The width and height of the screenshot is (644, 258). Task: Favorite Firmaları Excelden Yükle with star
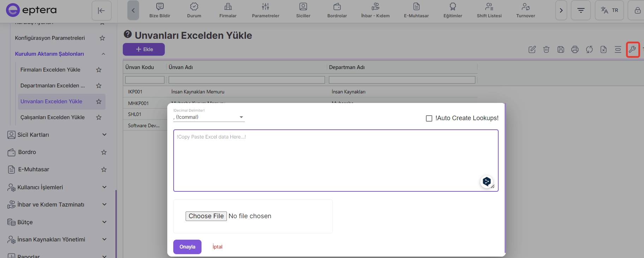pyautogui.click(x=99, y=70)
